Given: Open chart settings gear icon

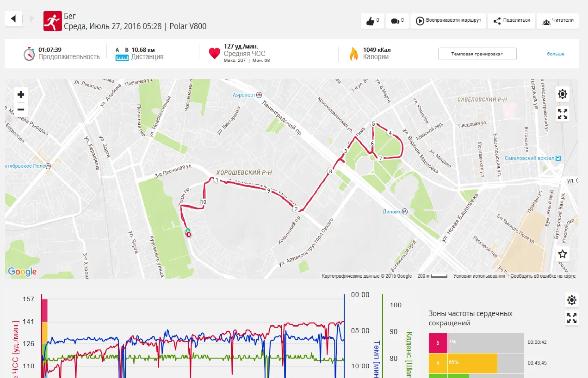Looking at the screenshot, I should pyautogui.click(x=572, y=300).
